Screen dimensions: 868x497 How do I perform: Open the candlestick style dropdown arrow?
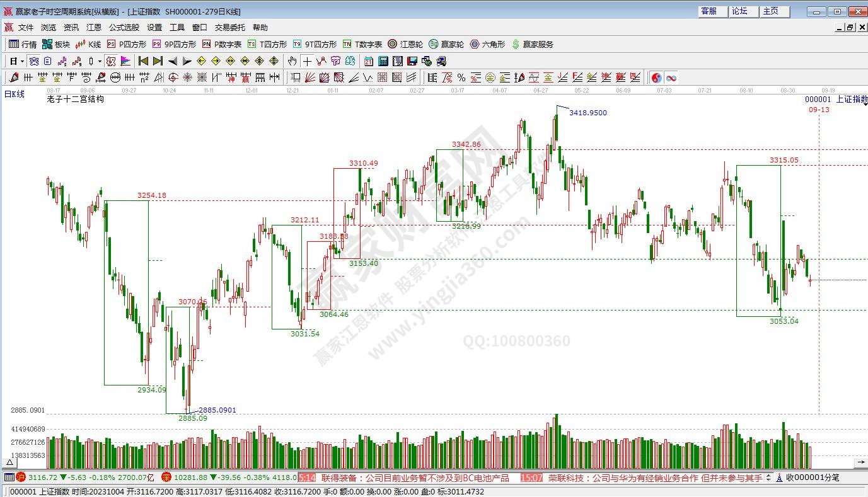coord(100,61)
